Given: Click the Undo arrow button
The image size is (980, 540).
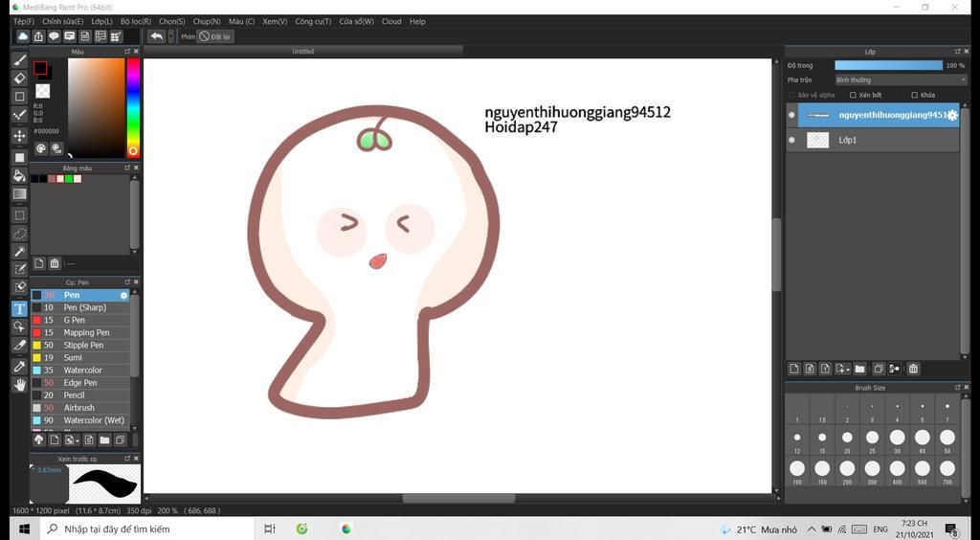Looking at the screenshot, I should coord(156,37).
